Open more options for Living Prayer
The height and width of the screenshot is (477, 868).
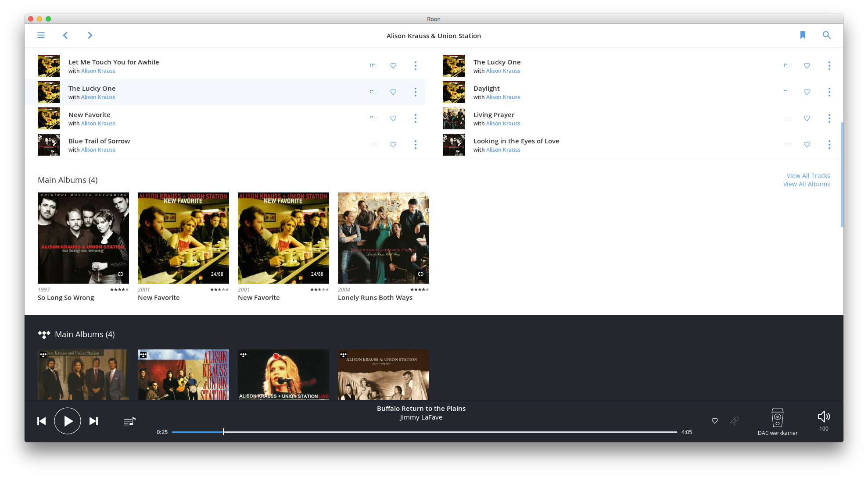pyautogui.click(x=829, y=118)
